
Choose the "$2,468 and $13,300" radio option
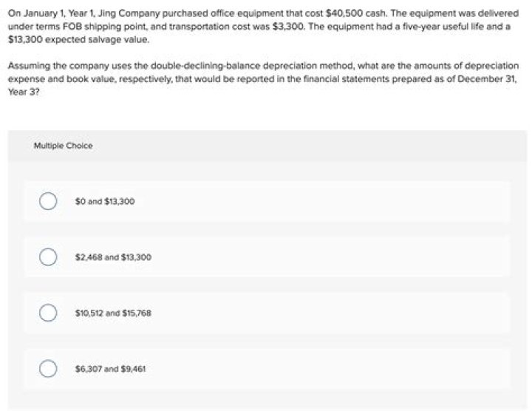48,257
